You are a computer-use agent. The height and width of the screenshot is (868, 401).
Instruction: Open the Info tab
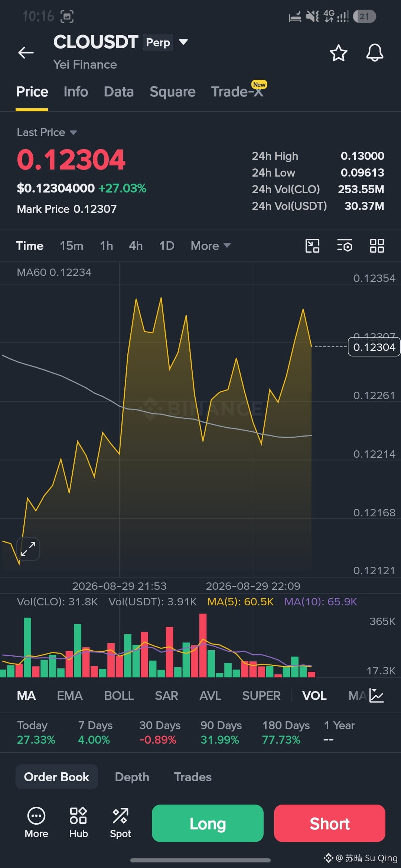76,92
